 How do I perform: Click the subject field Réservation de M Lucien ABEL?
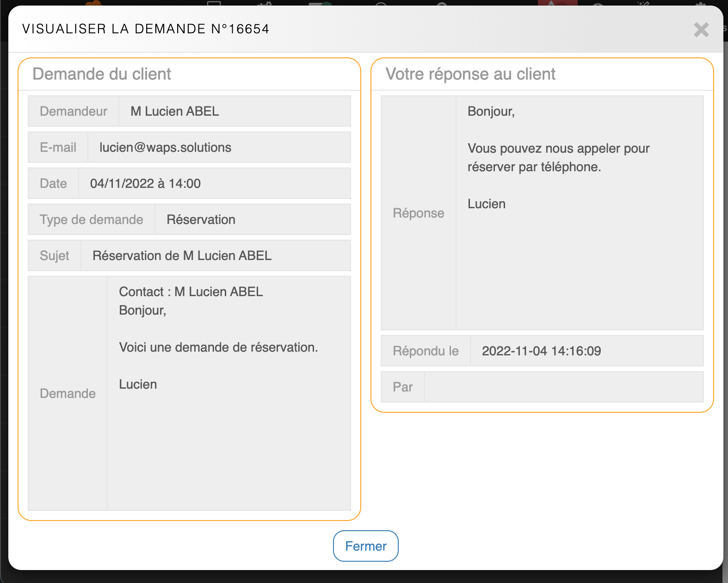pyautogui.click(x=215, y=255)
